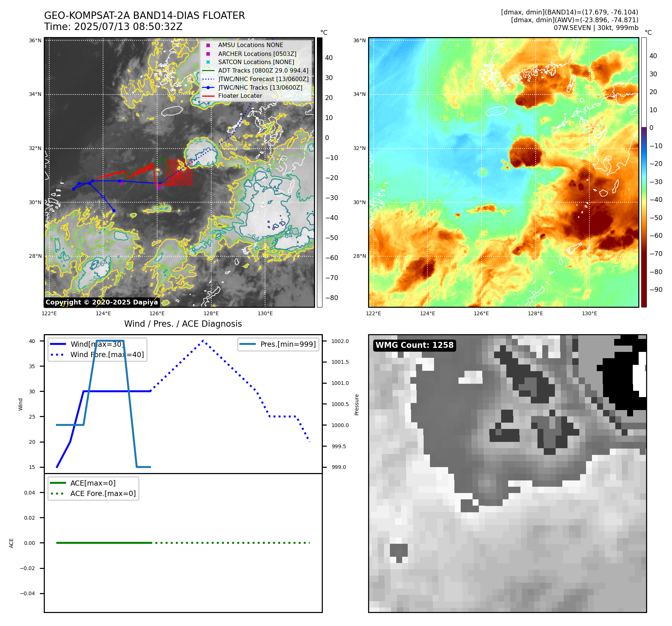
Task: Click the red shaded floater box on the left map
Action: 179,172
